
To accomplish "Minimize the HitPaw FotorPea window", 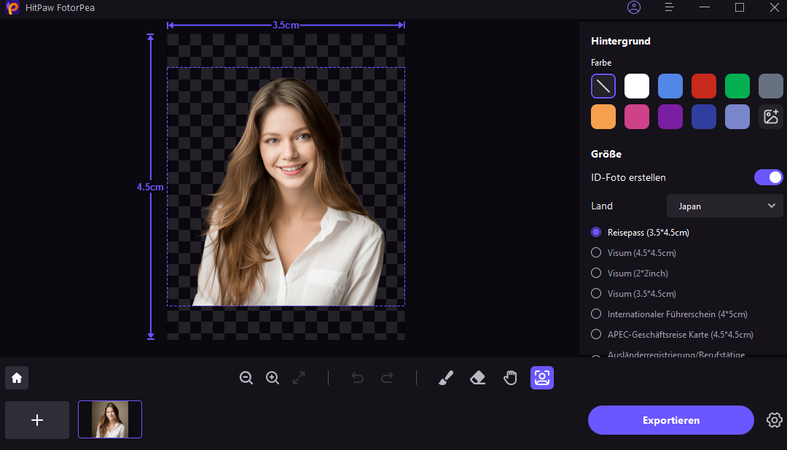I will click(x=705, y=8).
